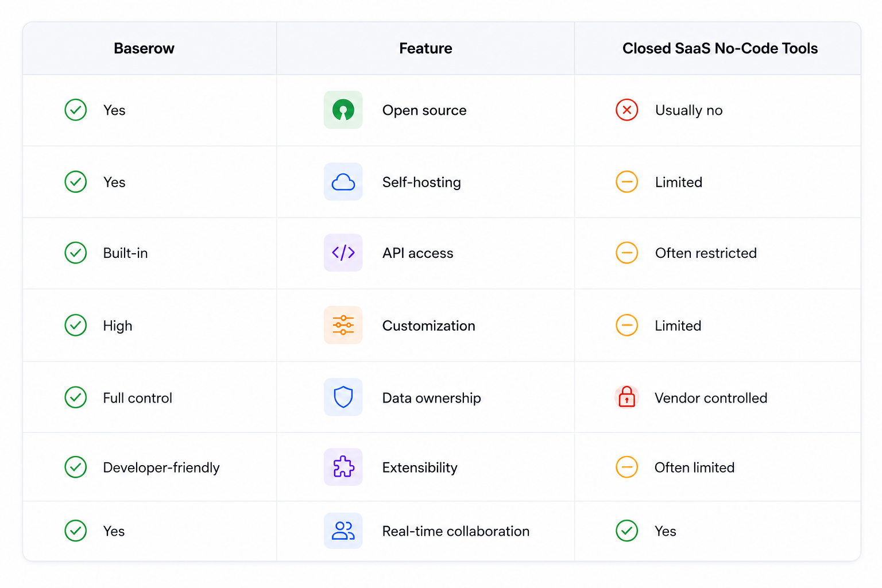This screenshot has height=588, width=882.
Task: Click Limited text in the Self-hosting row
Action: pyautogui.click(x=679, y=182)
